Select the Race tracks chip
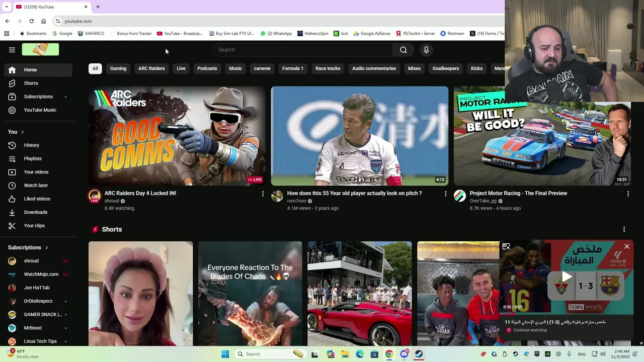Screen dimensions: 644x362 click(328, 68)
